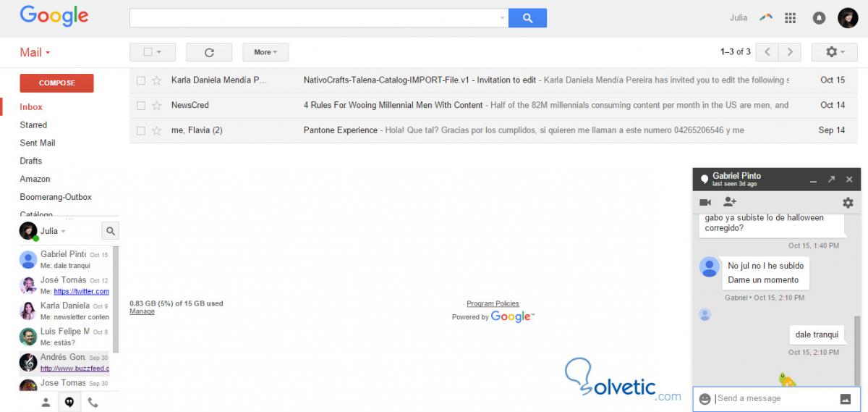Open the Contacts tab in chat panel
868x412 pixels.
point(46,403)
